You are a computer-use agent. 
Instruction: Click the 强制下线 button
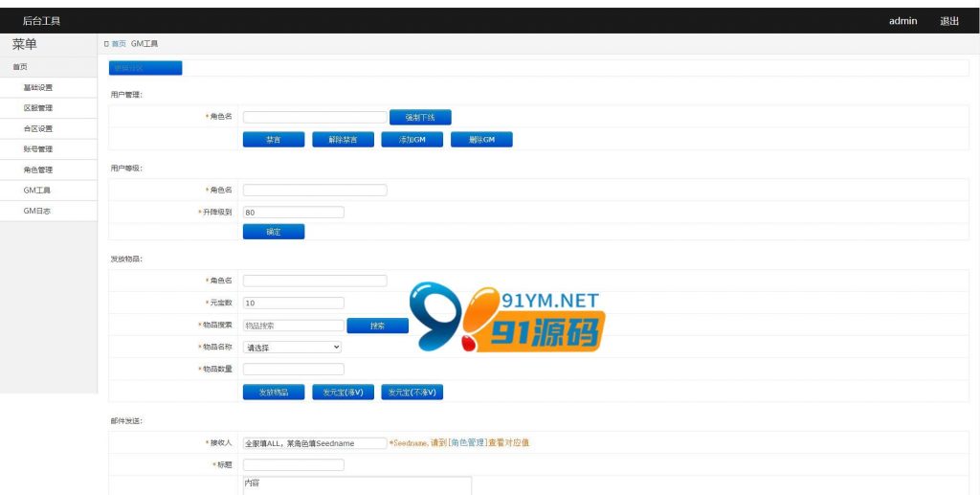pyautogui.click(x=420, y=118)
